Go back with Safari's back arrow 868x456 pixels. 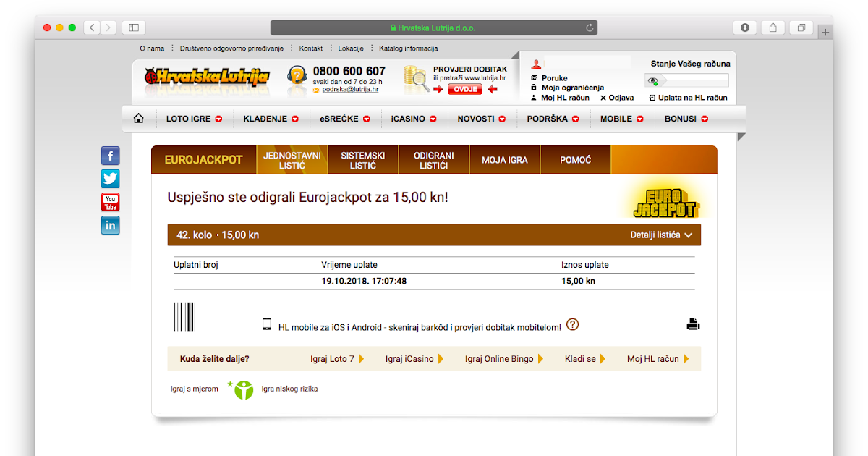pos(92,28)
